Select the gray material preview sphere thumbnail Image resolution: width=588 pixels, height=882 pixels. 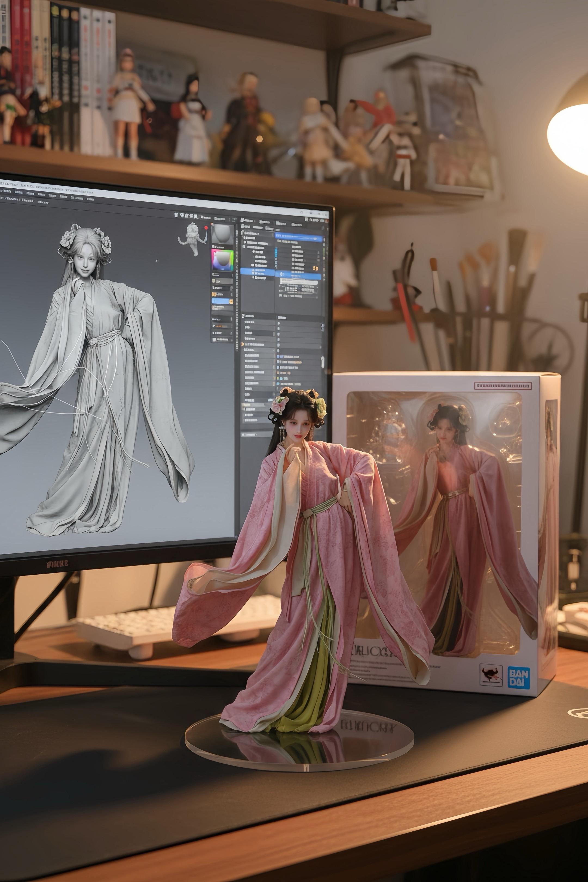click(x=223, y=234)
